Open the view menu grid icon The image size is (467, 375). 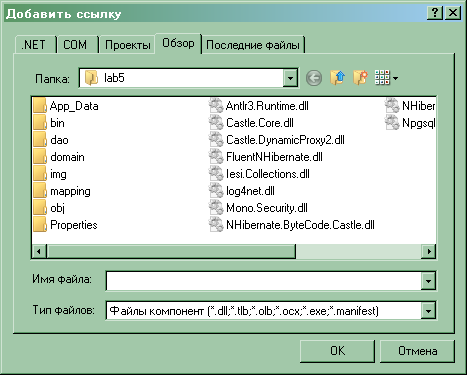[x=382, y=78]
